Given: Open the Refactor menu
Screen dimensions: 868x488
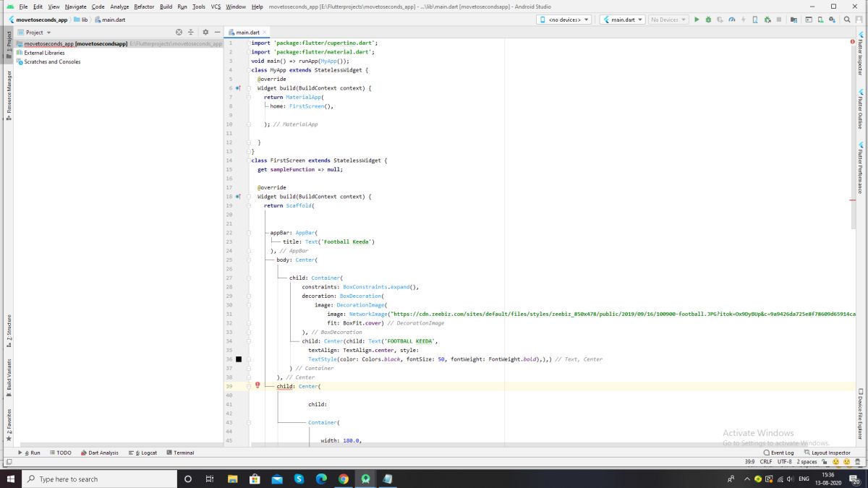Looking at the screenshot, I should [x=144, y=7].
